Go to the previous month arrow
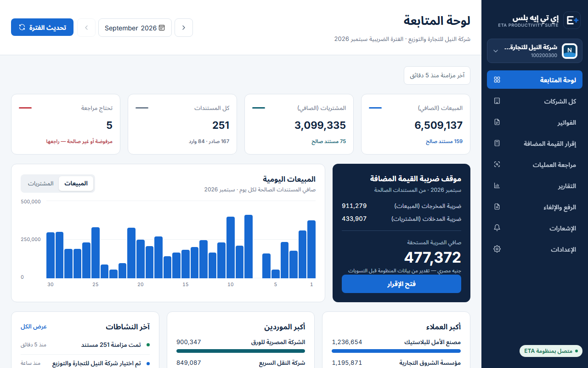This screenshot has height=368, width=588. coord(184,28)
